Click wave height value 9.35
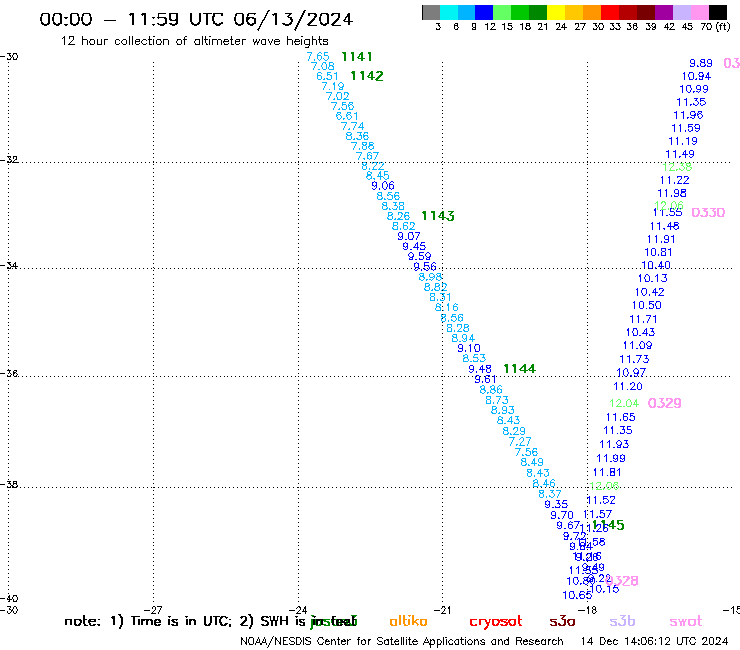 pyautogui.click(x=556, y=504)
